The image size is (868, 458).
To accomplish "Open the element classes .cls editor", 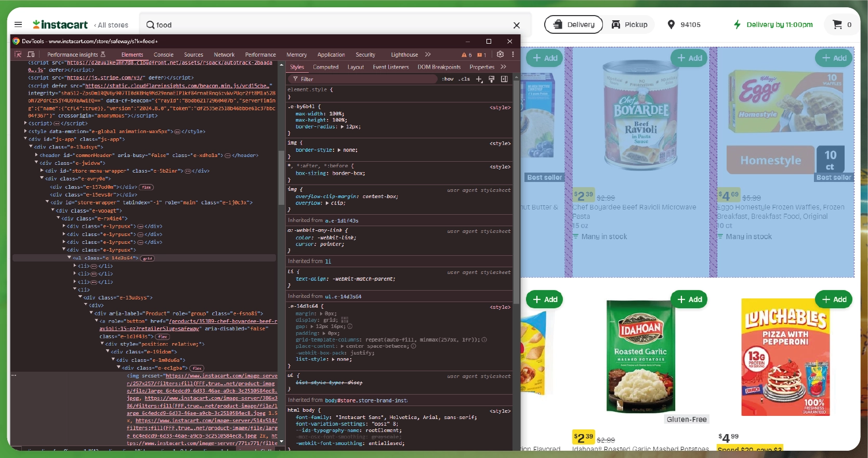I will 464,79.
